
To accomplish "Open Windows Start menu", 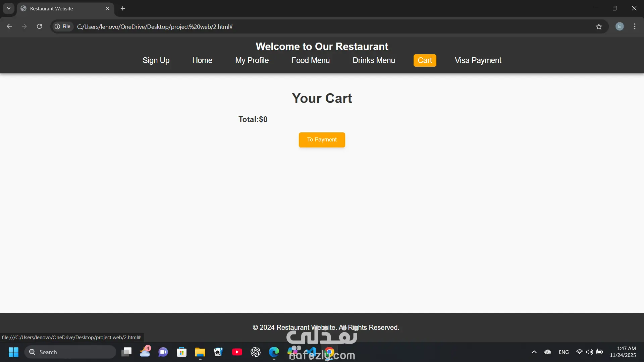I will tap(13, 352).
